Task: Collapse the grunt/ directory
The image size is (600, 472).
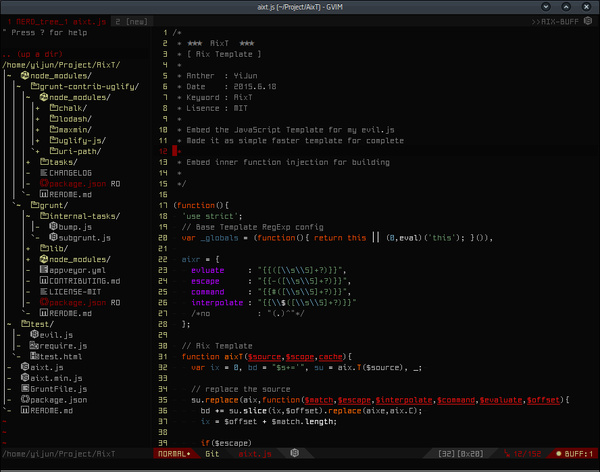Action: click(x=19, y=205)
